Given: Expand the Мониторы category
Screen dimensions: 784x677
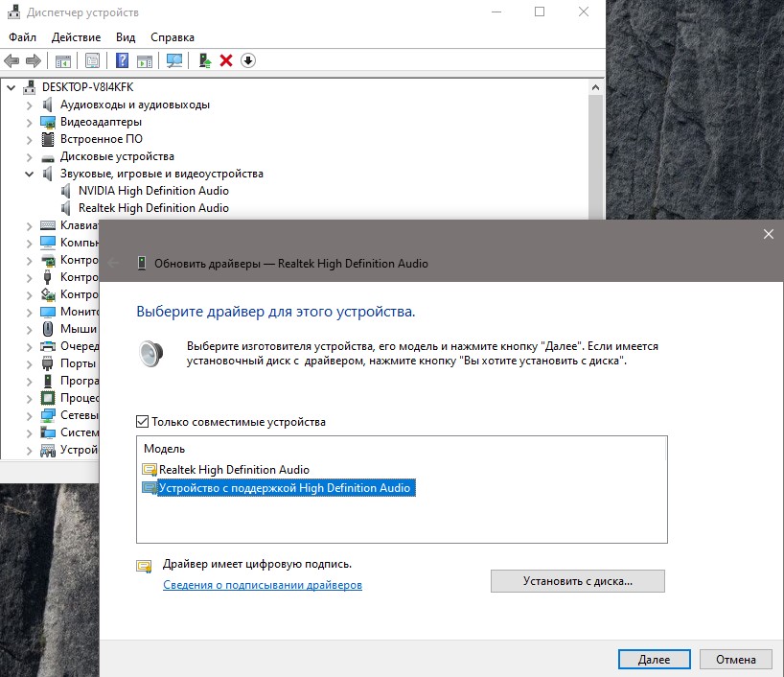Looking at the screenshot, I should pos(29,313).
